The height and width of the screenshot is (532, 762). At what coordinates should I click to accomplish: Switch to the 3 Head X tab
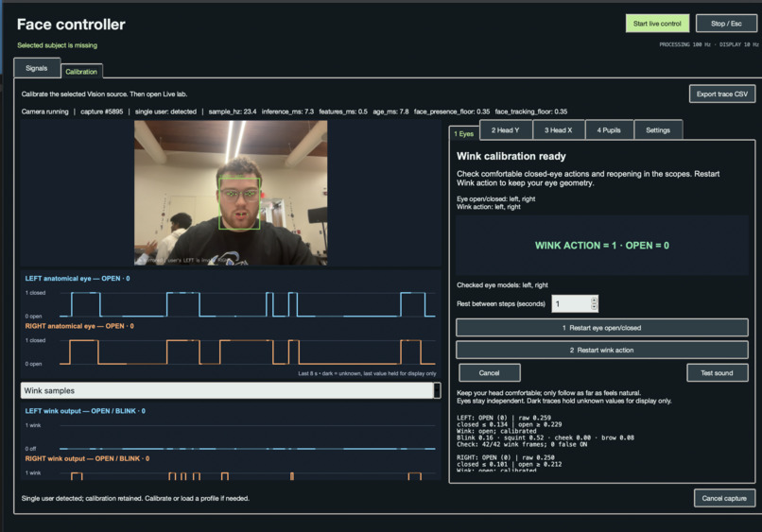pos(558,130)
